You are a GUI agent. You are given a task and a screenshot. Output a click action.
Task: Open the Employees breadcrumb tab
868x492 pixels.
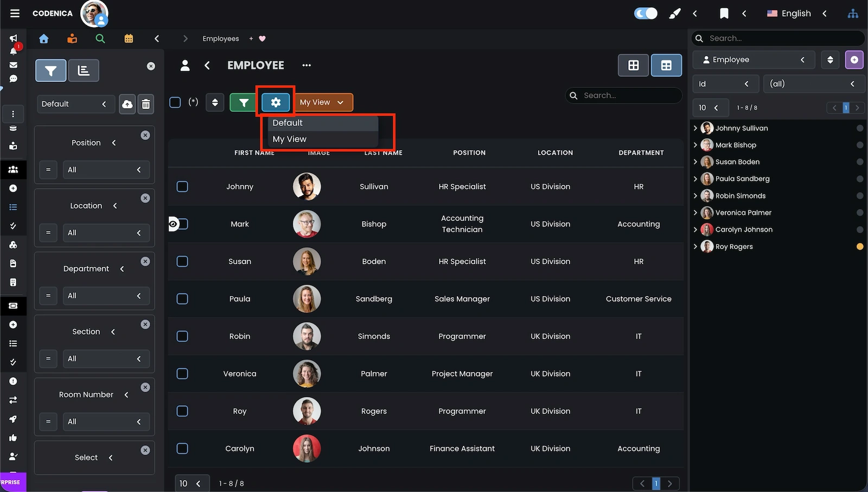[220, 39]
